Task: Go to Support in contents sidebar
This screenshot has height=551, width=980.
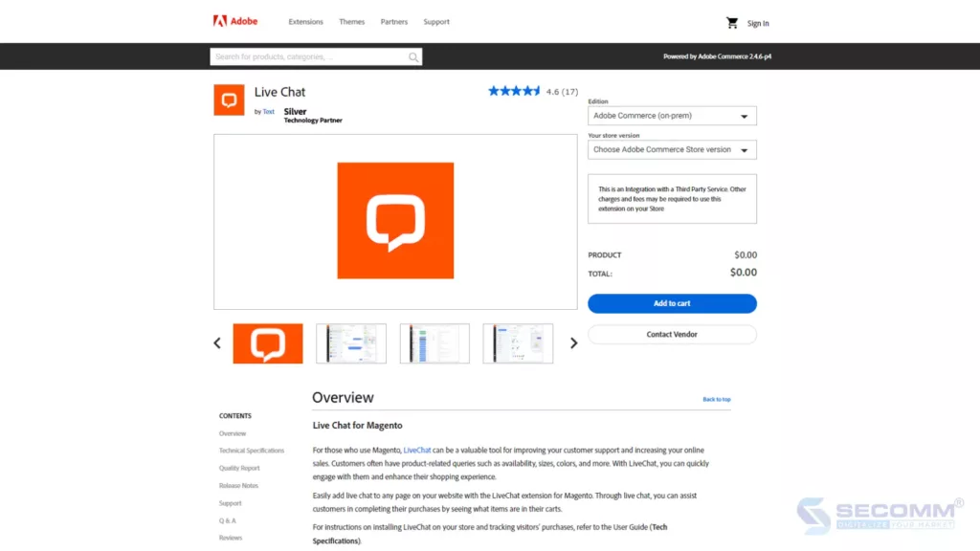Action: click(x=230, y=503)
